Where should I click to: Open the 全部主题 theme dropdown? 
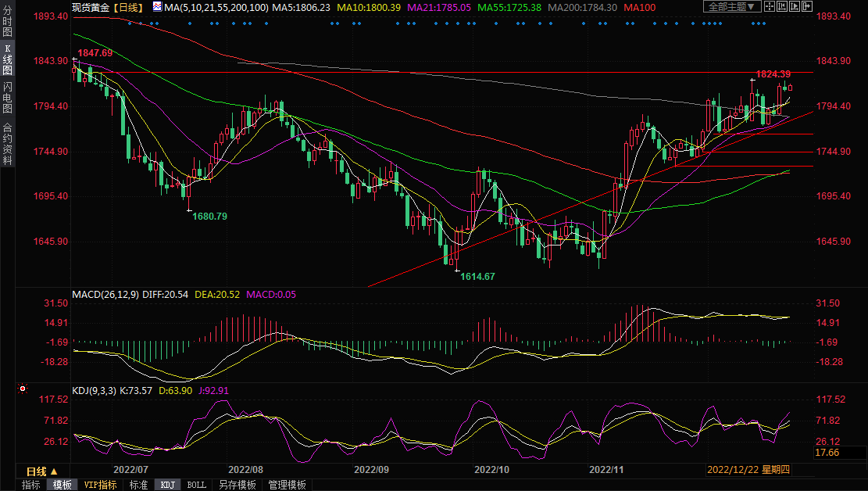coord(732,7)
